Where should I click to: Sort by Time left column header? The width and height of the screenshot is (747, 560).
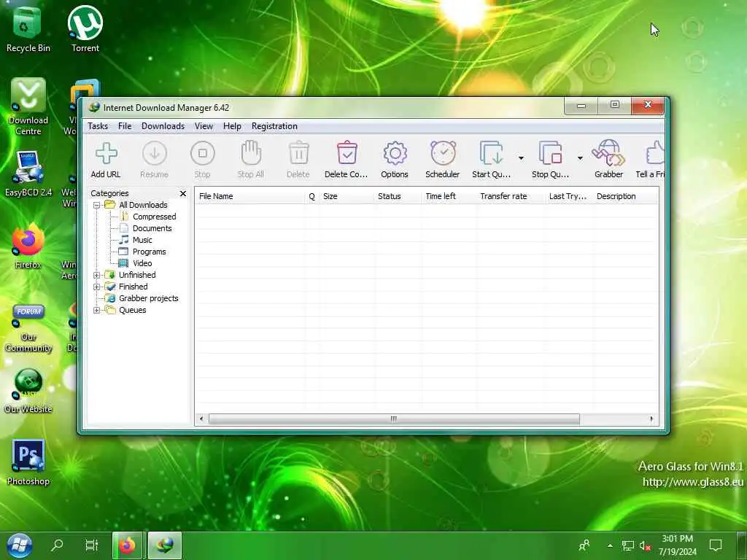pos(449,196)
